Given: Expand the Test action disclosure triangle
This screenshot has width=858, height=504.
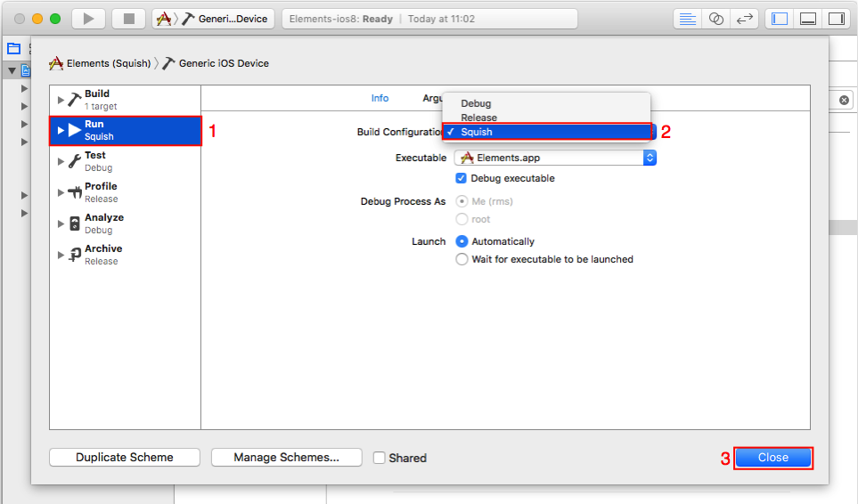Looking at the screenshot, I should [x=61, y=162].
